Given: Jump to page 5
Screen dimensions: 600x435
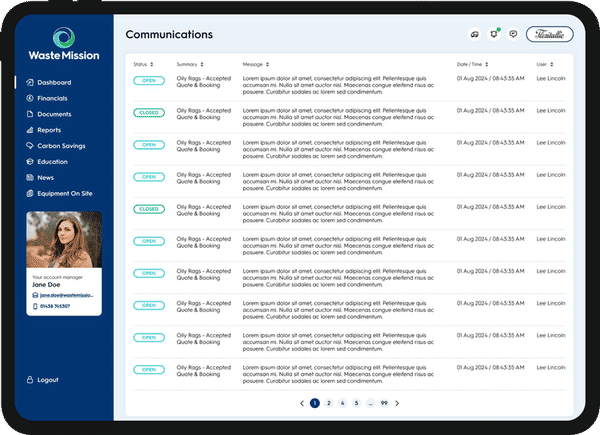Looking at the screenshot, I should (x=356, y=403).
